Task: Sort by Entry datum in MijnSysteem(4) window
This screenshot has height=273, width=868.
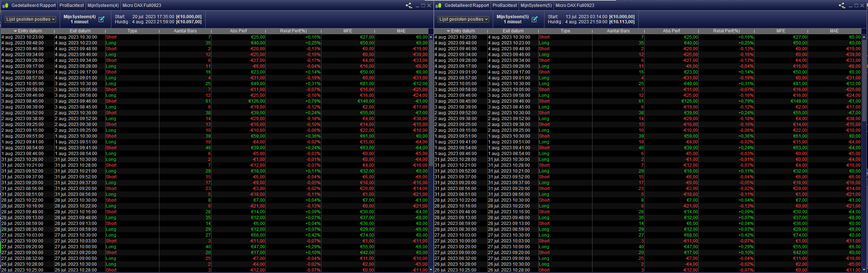Action: tap(28, 31)
